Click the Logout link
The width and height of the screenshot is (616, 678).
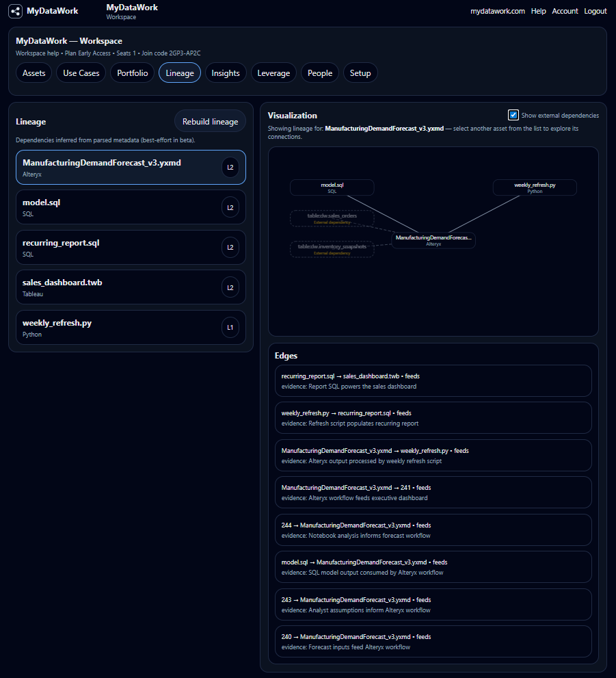tap(595, 11)
